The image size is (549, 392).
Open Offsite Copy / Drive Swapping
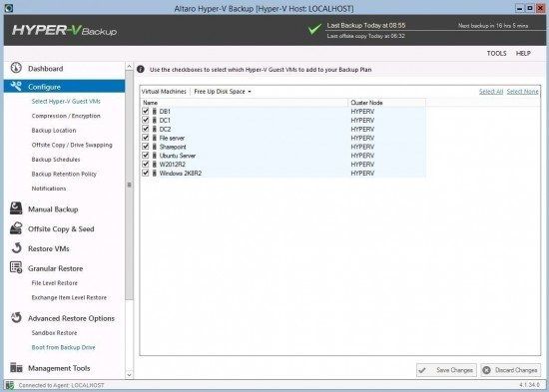coord(72,145)
